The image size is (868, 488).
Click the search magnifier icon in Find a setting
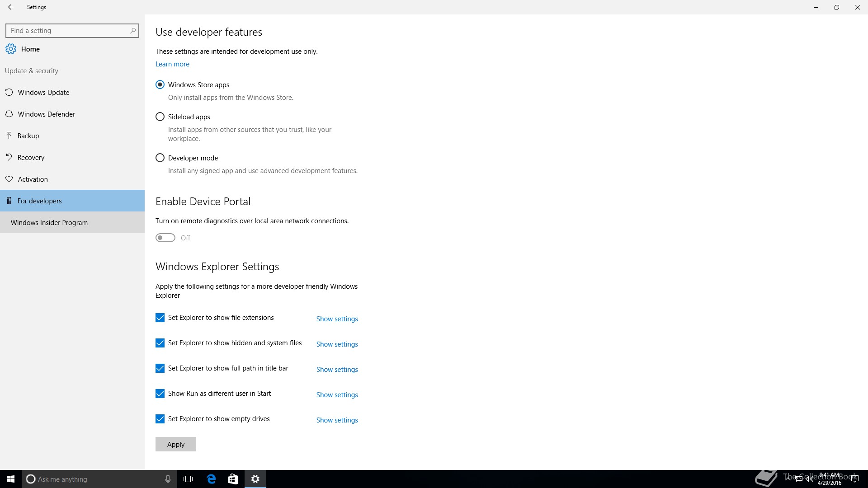pyautogui.click(x=132, y=31)
